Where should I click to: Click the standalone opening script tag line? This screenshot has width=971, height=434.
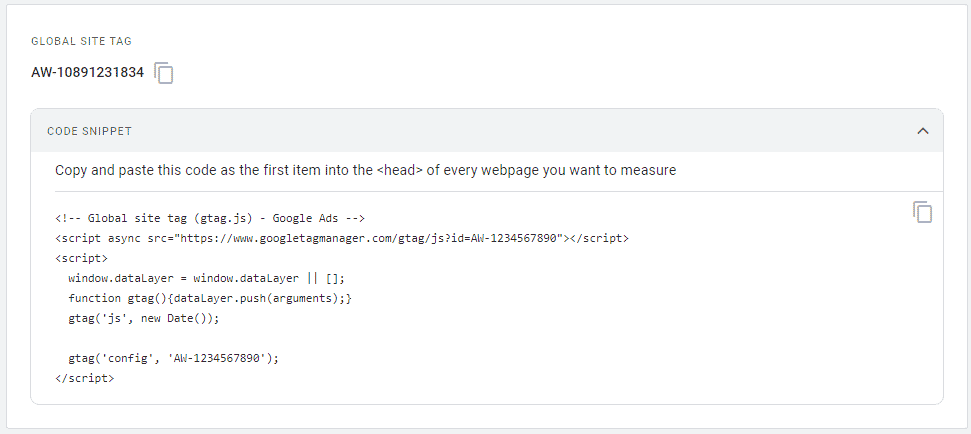tap(81, 258)
